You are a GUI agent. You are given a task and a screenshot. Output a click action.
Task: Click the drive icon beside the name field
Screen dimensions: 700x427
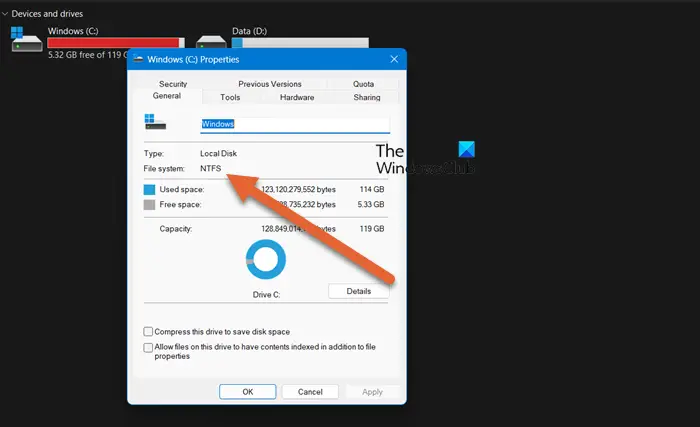tap(155, 122)
